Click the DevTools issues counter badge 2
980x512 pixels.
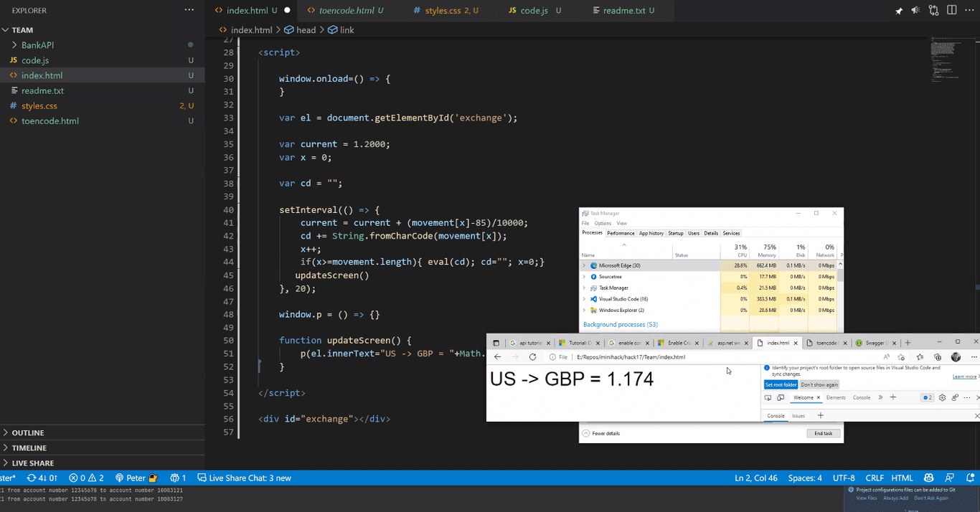[x=928, y=398]
